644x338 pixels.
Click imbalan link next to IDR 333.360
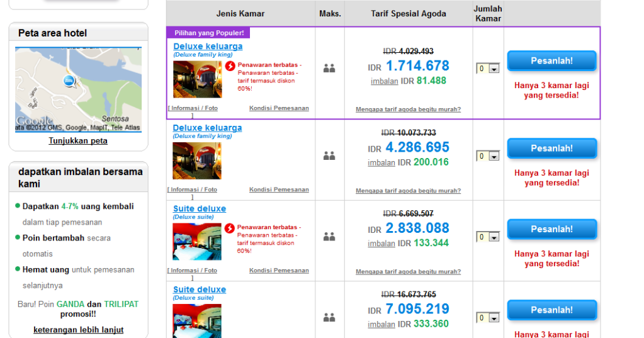(381, 324)
